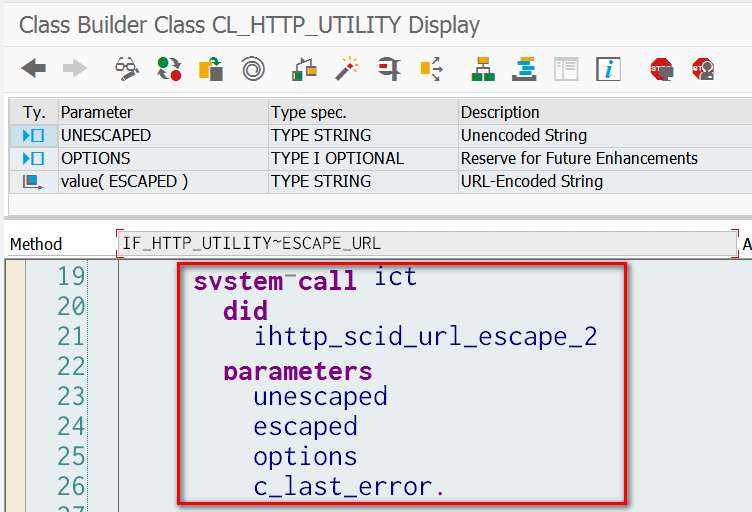This screenshot has height=512, width=752.
Task: Click the Forward arrow toolbar icon
Action: (75, 69)
